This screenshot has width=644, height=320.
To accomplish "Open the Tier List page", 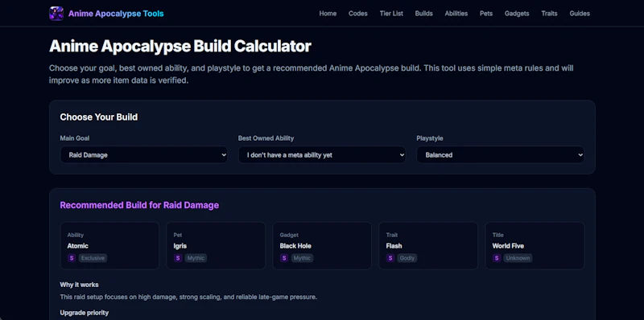I will pyautogui.click(x=391, y=14).
